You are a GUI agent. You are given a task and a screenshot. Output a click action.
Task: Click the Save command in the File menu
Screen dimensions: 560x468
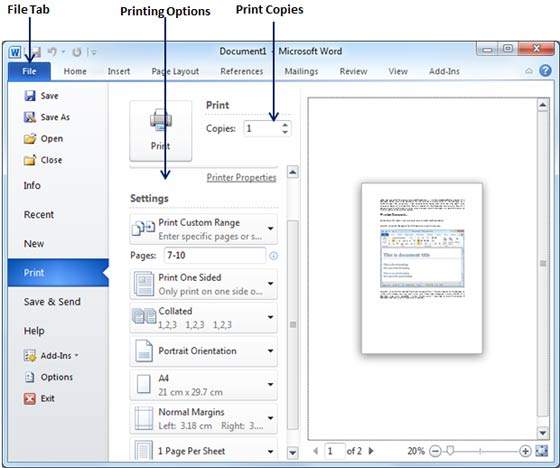tap(41, 96)
